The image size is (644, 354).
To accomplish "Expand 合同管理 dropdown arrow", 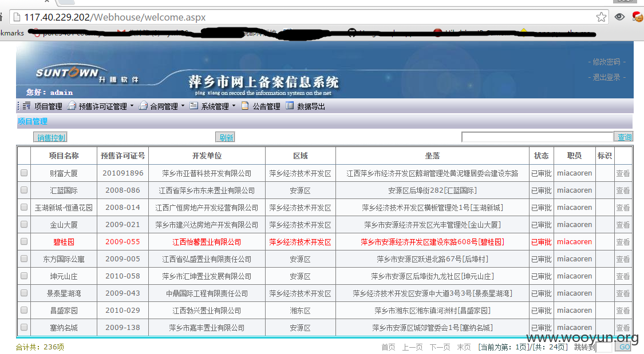I will click(183, 106).
